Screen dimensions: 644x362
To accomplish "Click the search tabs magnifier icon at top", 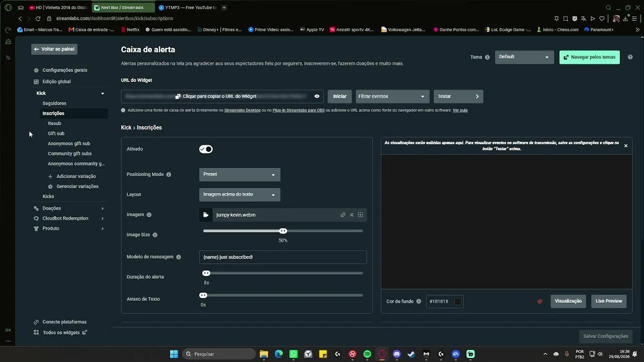I will click(608, 8).
